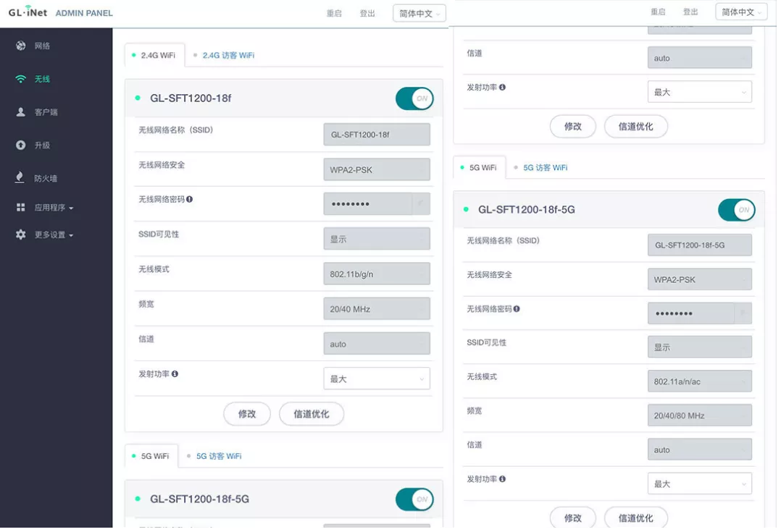The image size is (781, 532).
Task: Switch to 2.4G WiFi tab
Action: pyautogui.click(x=155, y=55)
